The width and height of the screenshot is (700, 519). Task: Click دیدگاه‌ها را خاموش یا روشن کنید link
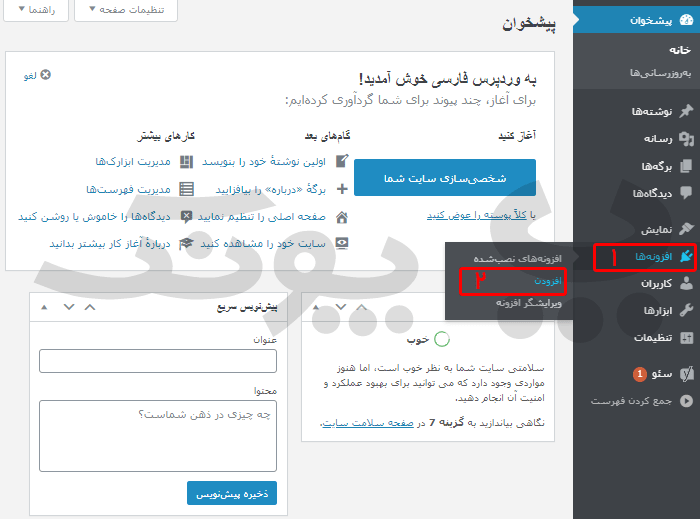click(94, 217)
